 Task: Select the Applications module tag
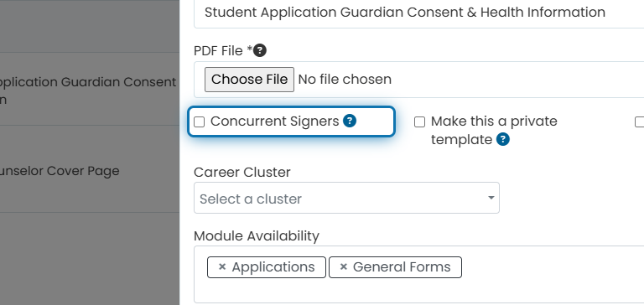tap(267, 267)
